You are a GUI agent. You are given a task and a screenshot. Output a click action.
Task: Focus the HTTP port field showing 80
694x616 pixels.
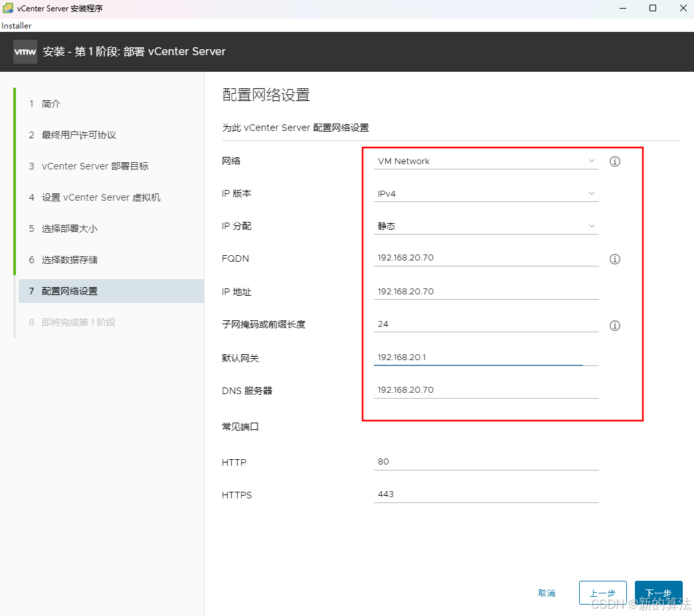[486, 462]
